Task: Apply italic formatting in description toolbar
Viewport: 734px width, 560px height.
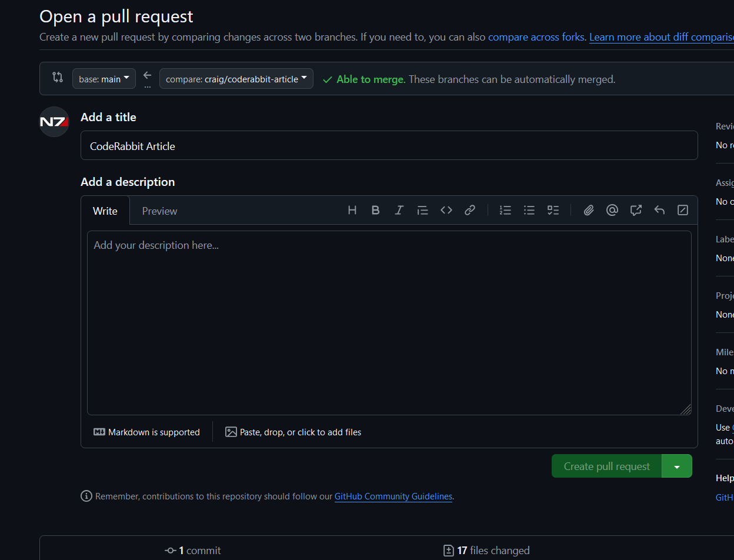Action: pos(399,210)
